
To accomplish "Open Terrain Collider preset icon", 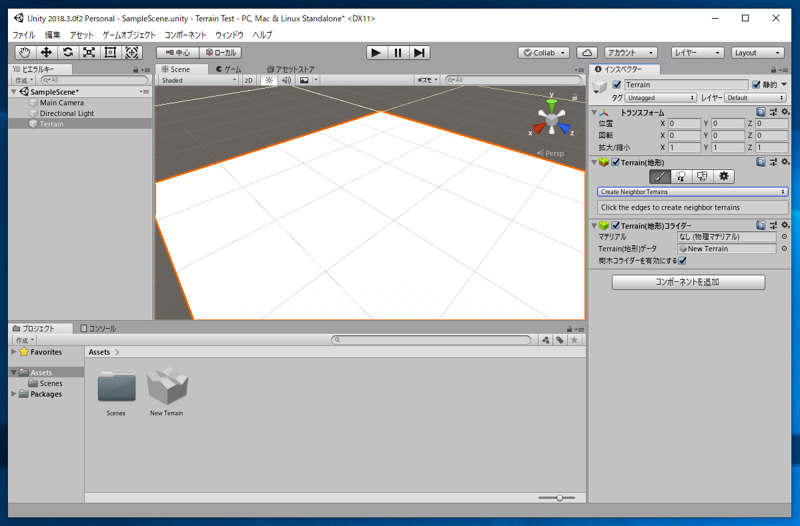I will coord(773,226).
